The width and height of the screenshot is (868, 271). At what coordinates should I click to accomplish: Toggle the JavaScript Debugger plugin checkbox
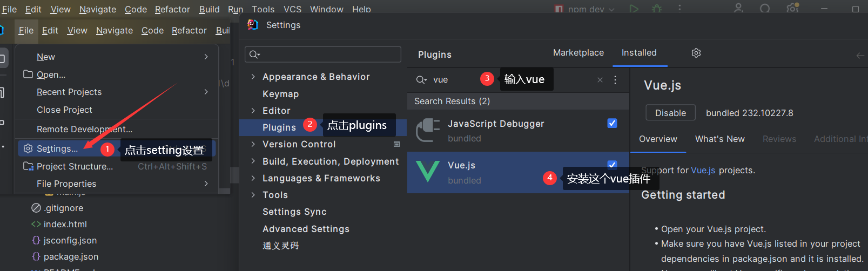[x=612, y=123]
